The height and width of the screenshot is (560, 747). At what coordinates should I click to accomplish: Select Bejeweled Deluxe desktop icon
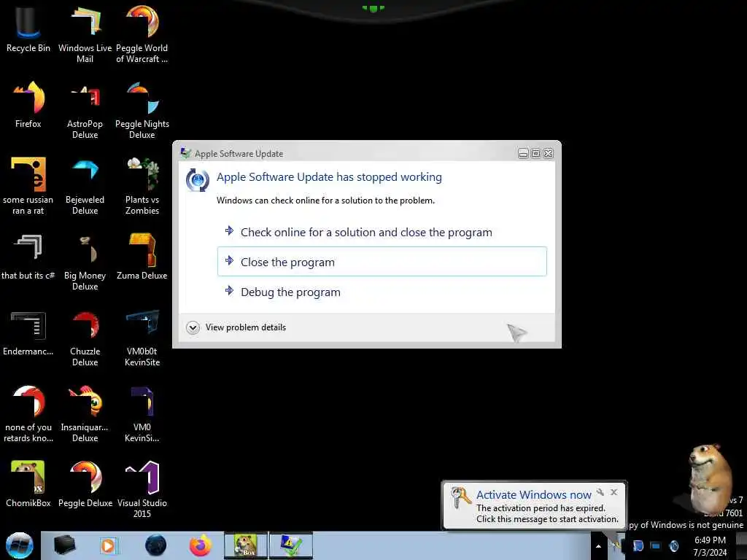coord(85,186)
